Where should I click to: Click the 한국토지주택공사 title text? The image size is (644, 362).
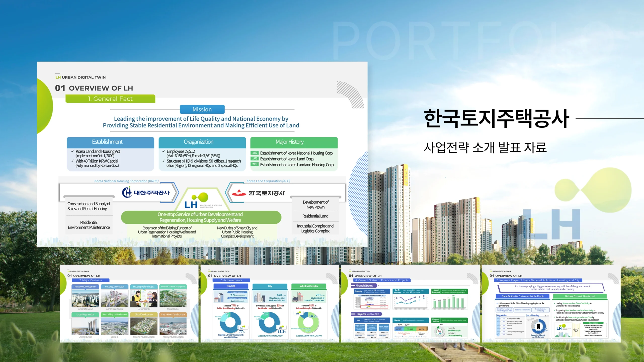[x=496, y=119]
